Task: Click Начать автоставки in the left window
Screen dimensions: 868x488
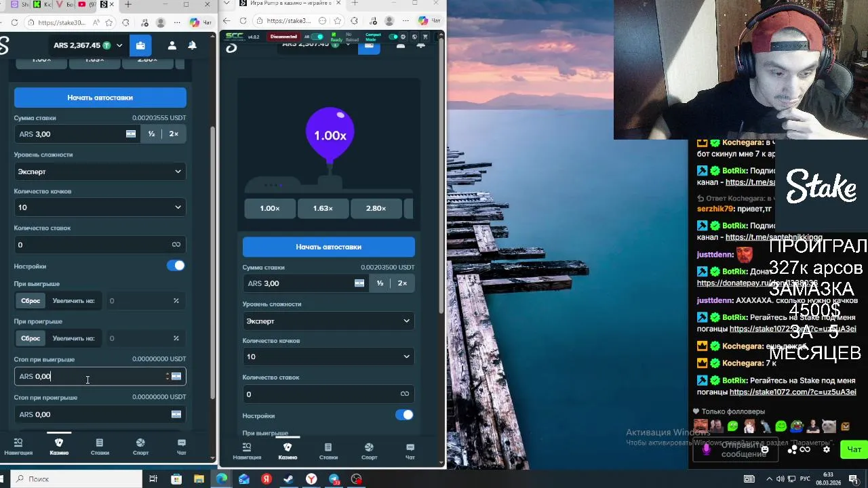Action: [100, 98]
